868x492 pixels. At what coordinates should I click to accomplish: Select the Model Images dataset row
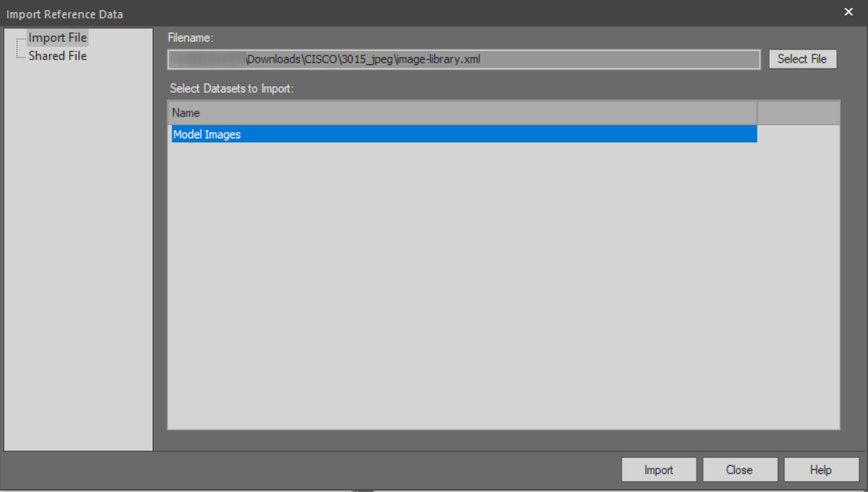point(463,135)
